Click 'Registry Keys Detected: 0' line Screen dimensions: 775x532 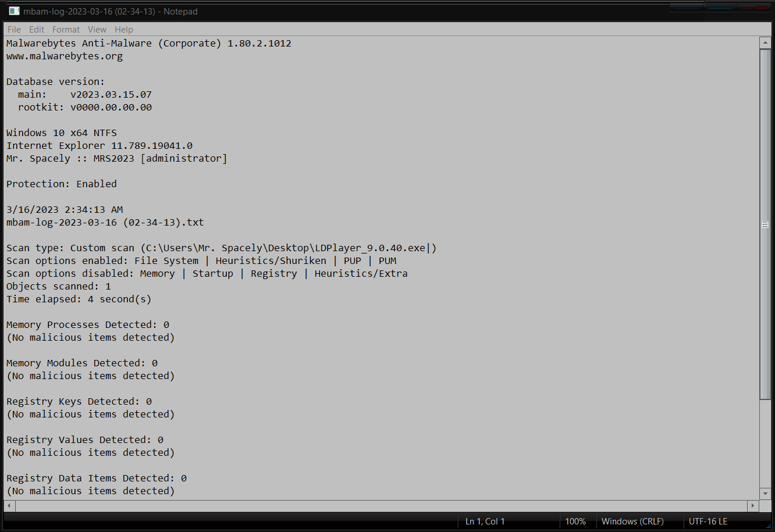pos(79,402)
